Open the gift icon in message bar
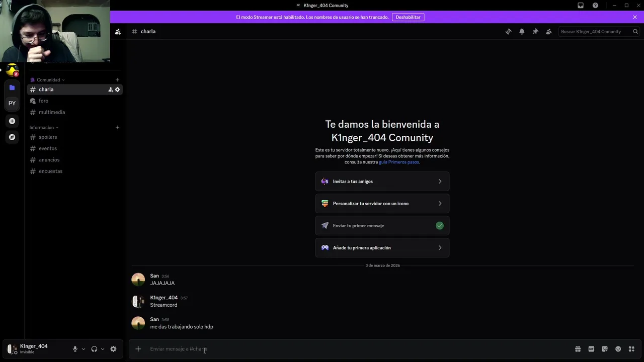This screenshot has width=644, height=362. pos(578,349)
